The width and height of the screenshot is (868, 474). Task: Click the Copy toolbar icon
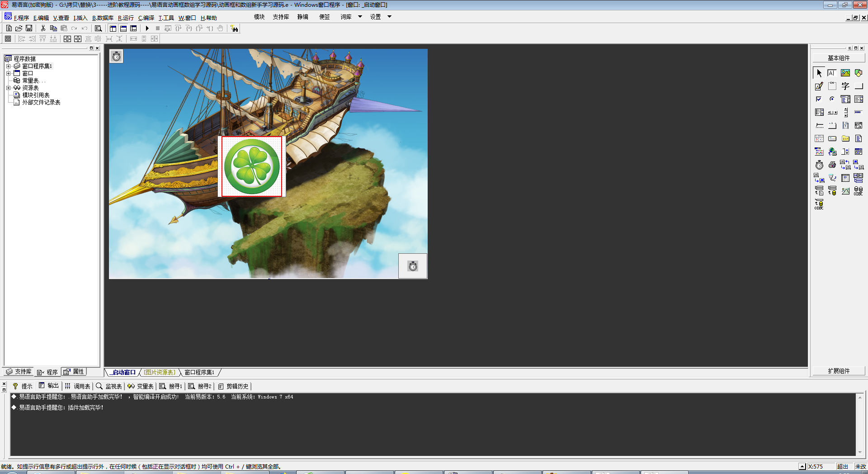point(53,28)
